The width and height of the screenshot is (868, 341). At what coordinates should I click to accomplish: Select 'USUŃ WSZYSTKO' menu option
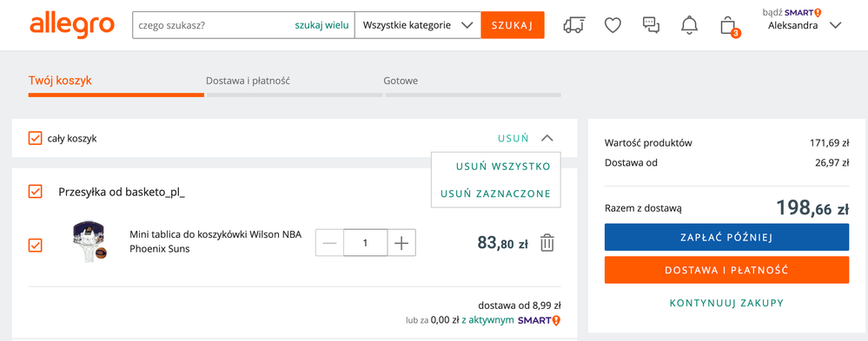point(503,167)
